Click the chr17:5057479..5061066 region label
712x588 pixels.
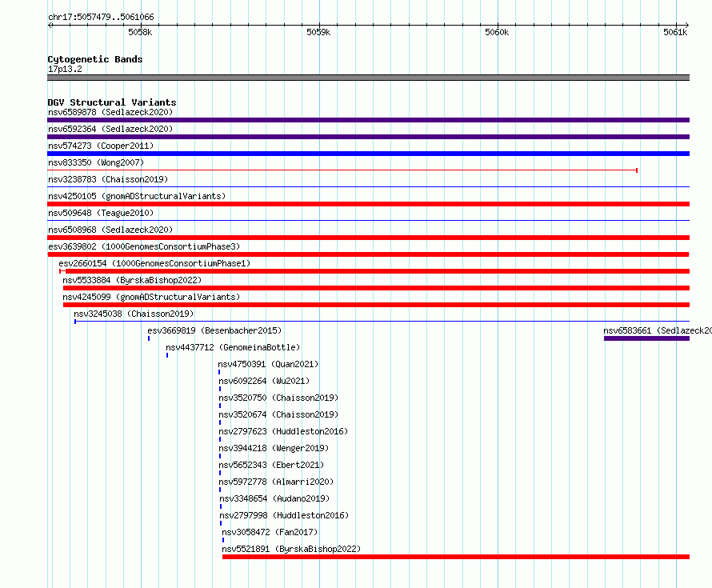tap(101, 17)
